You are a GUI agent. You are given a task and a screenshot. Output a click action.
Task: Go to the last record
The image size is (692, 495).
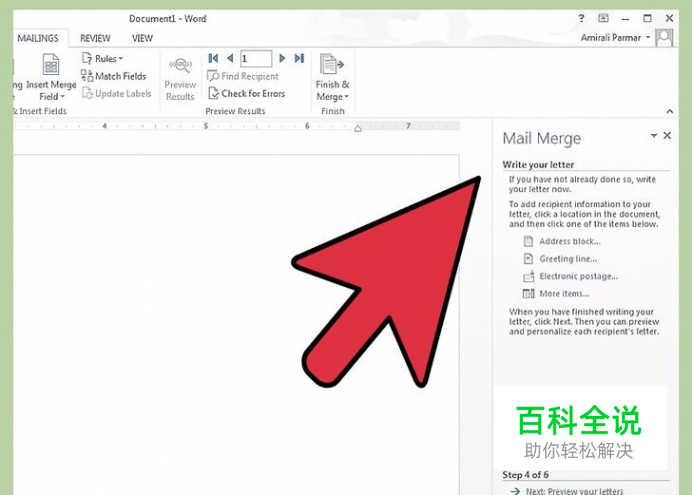tap(299, 58)
